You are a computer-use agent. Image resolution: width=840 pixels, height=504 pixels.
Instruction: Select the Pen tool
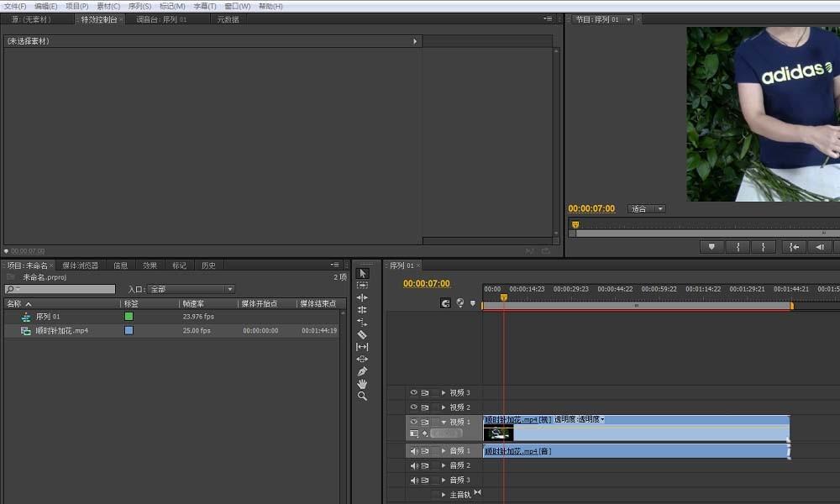[x=362, y=371]
